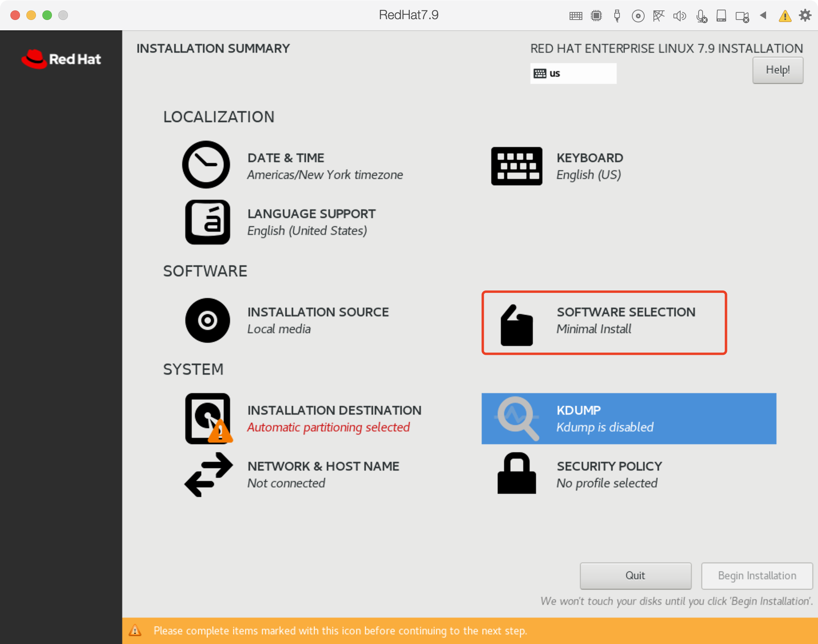818x644 pixels.
Task: Click the Security Policy lock icon
Action: (x=516, y=473)
